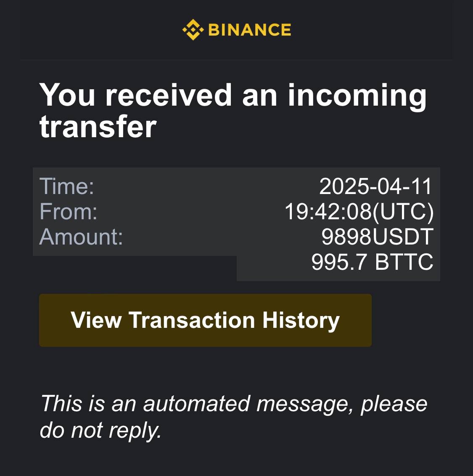Click 'do not reply.' footer text
473x476 pixels.
click(x=100, y=431)
